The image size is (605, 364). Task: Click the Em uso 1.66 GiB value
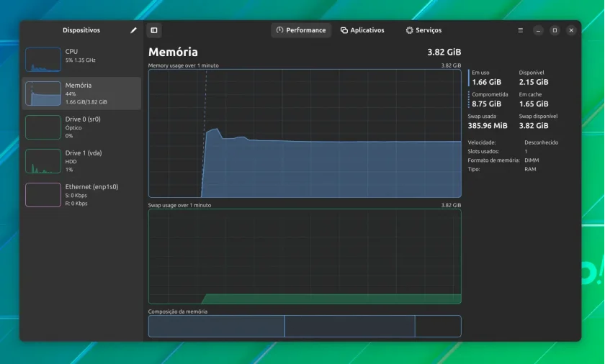[487, 82]
